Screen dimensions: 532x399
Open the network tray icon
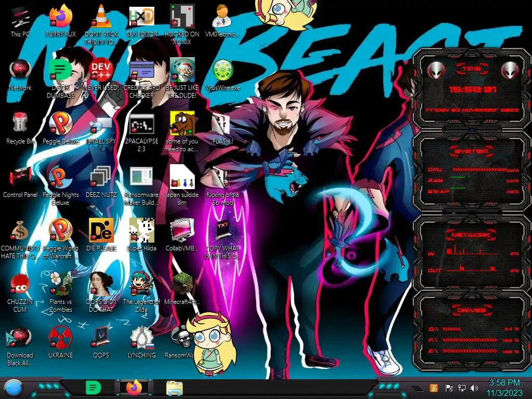462,388
